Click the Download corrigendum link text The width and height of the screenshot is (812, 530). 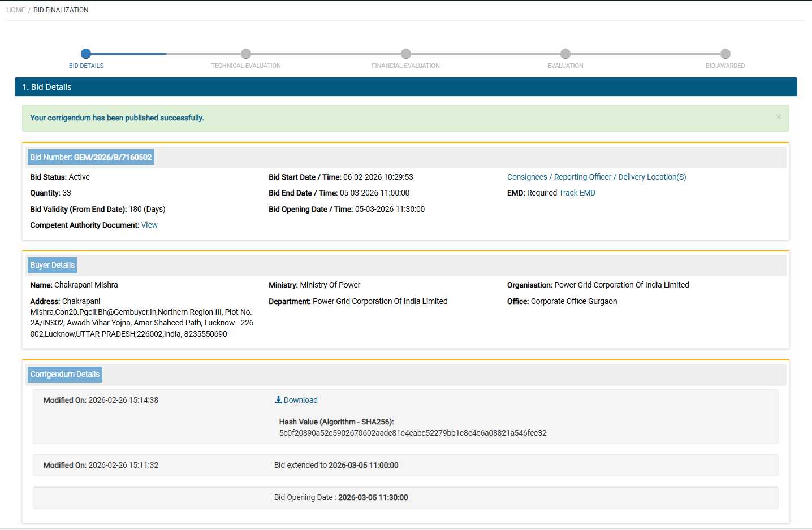tap(300, 400)
